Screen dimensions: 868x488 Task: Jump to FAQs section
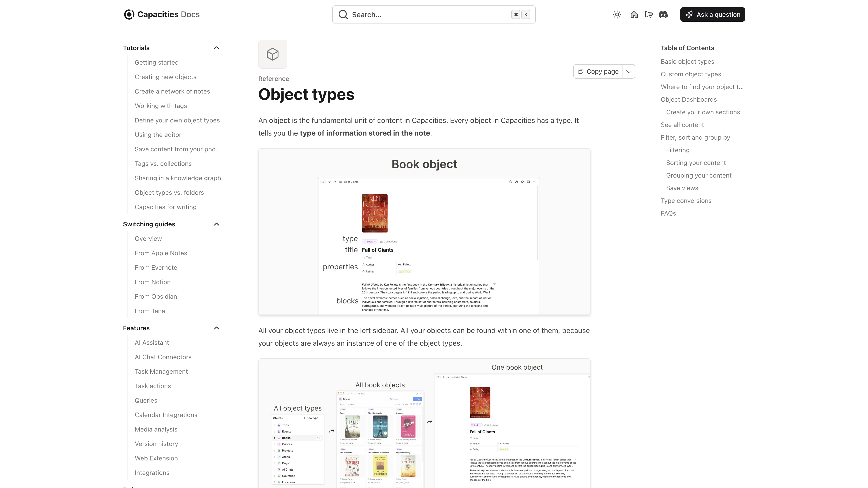[x=668, y=213]
